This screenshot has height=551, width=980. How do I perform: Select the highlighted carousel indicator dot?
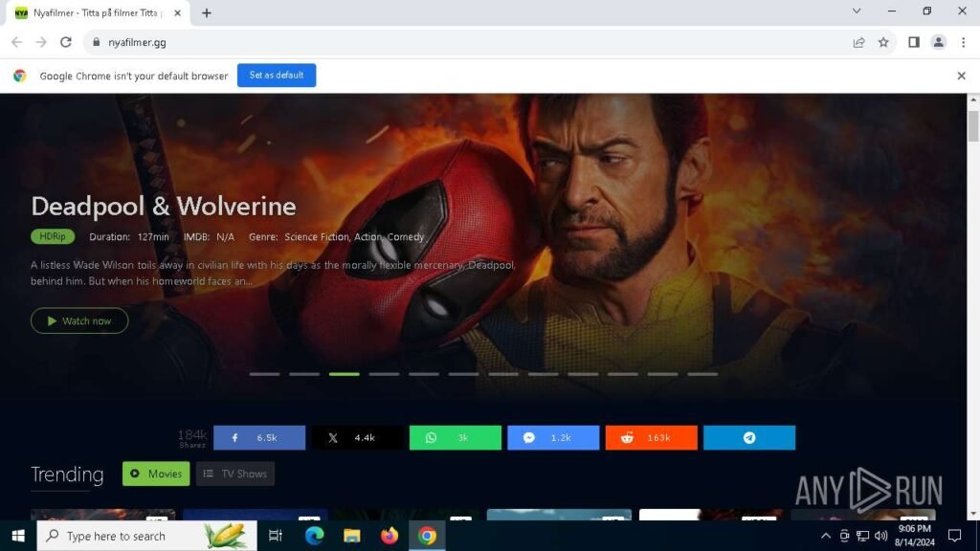tap(344, 374)
